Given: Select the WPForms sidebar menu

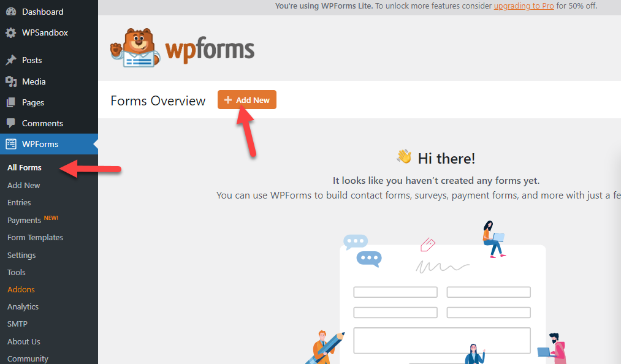Looking at the screenshot, I should click(x=49, y=144).
